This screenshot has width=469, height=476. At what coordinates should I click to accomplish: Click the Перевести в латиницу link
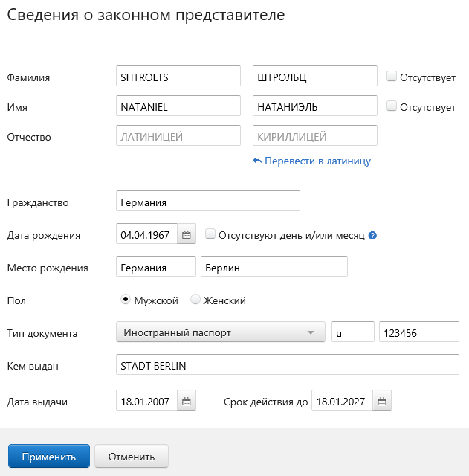point(317,161)
